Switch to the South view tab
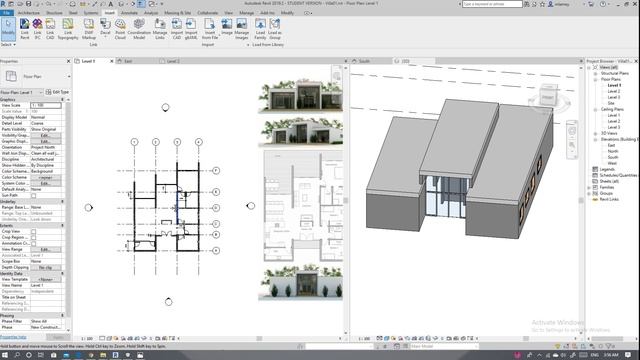Viewport: 640px width, 360px height. click(364, 61)
